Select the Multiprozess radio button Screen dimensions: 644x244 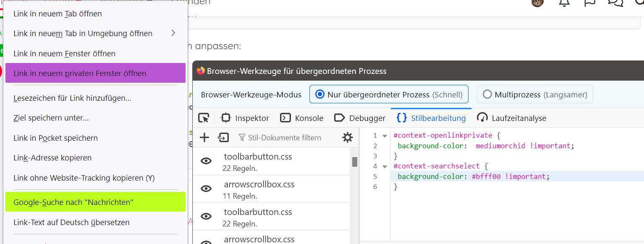click(x=487, y=94)
